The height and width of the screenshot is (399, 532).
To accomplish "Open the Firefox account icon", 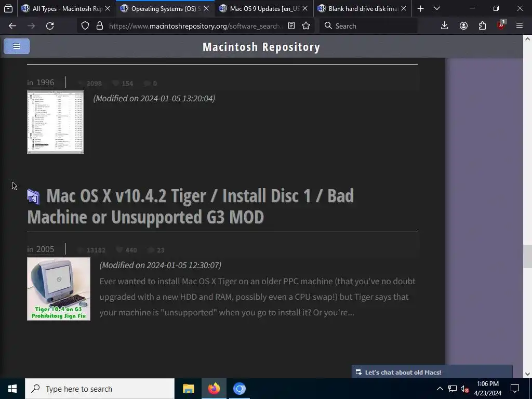I will [x=463, y=26].
